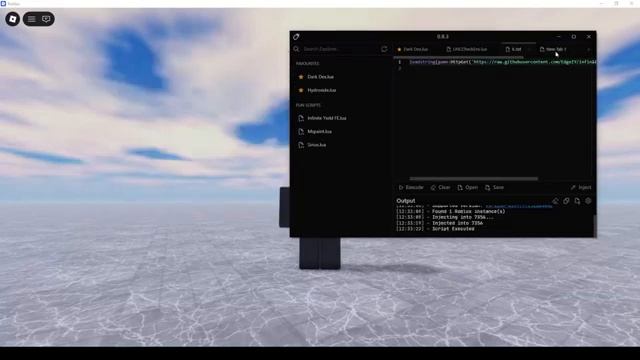This screenshot has width=640, height=360.
Task: Close the executor window
Action: (x=589, y=37)
